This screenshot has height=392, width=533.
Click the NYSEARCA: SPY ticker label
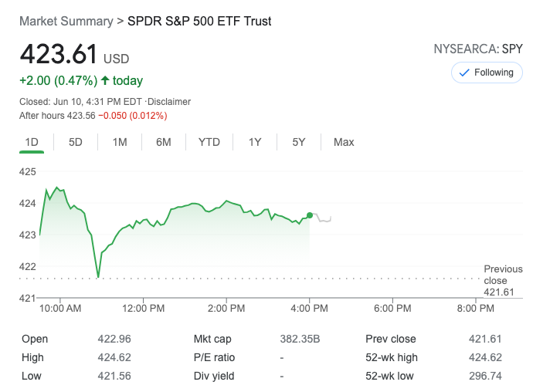(x=478, y=49)
